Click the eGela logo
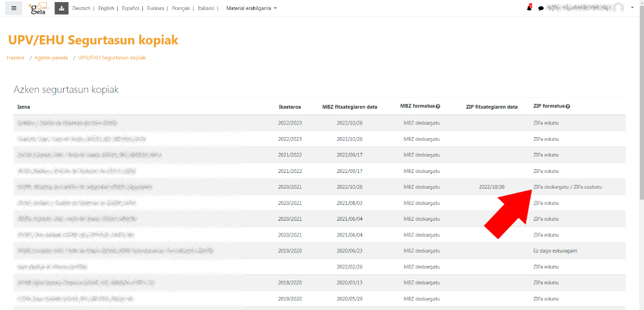Viewport: 644px width, 310px height. coord(38,8)
